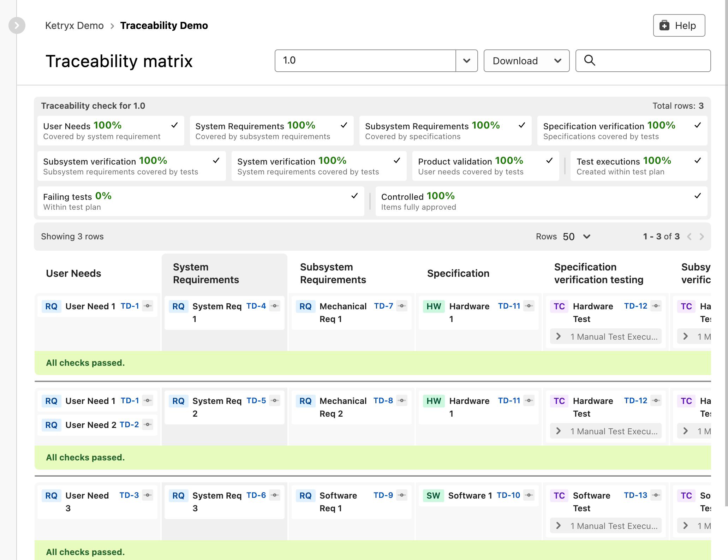Change Rows per page from 50
Screen dimensions: 728x560
click(576, 237)
